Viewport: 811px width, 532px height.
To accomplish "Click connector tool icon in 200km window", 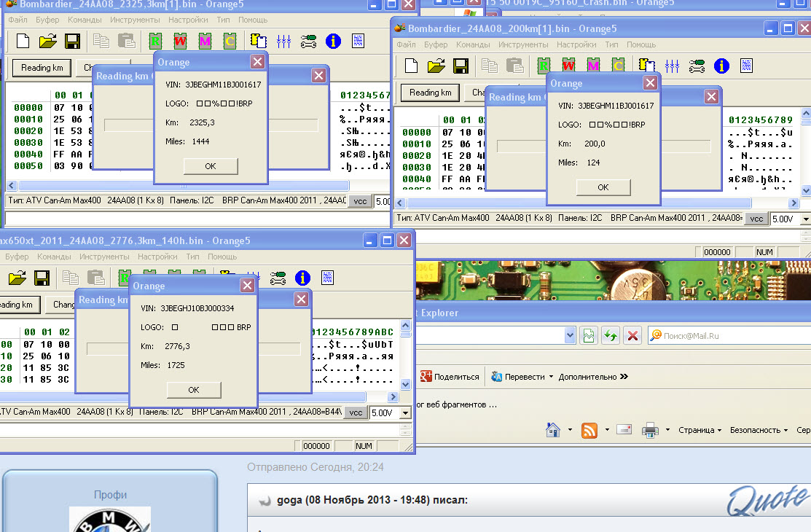I will 697,66.
